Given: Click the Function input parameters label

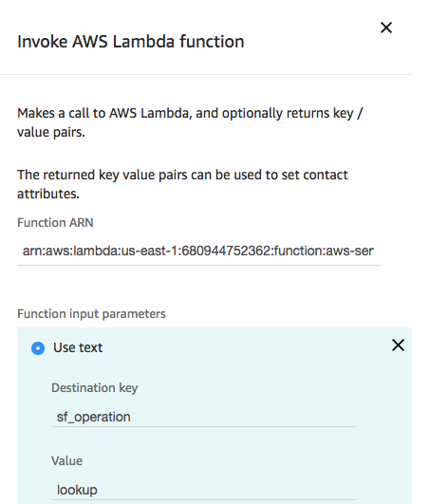Looking at the screenshot, I should (91, 314).
